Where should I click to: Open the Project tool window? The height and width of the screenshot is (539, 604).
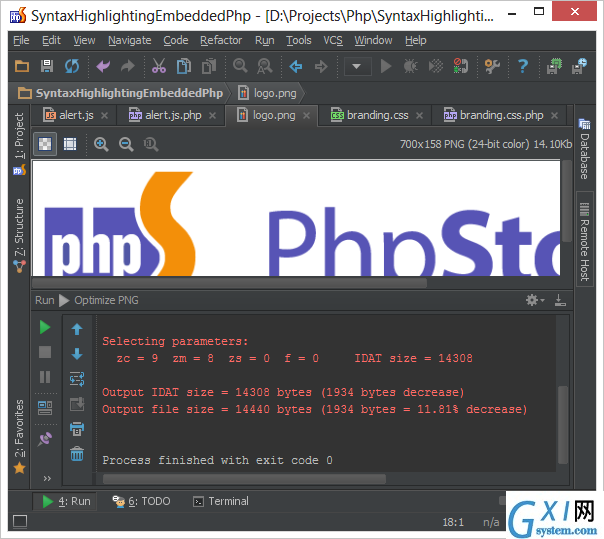click(19, 143)
